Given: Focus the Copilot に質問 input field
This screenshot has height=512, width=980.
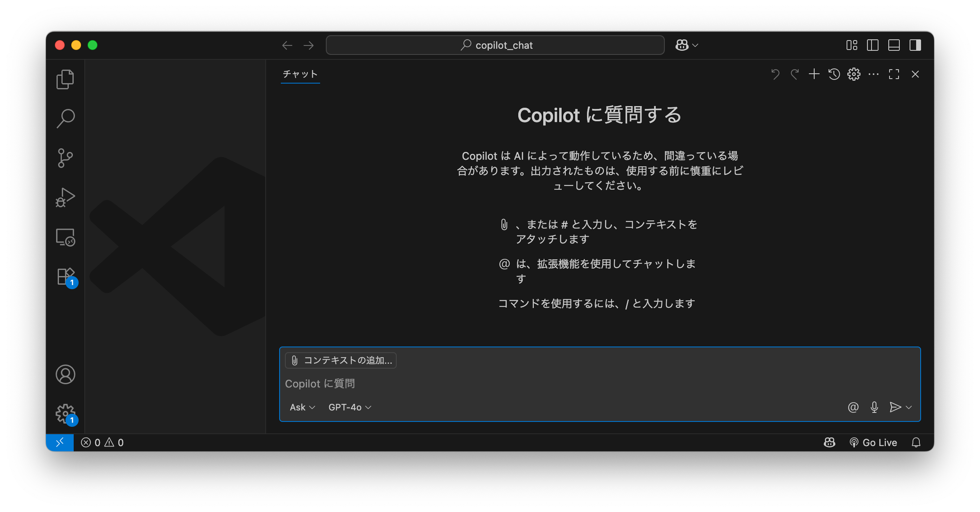Looking at the screenshot, I should [x=600, y=384].
